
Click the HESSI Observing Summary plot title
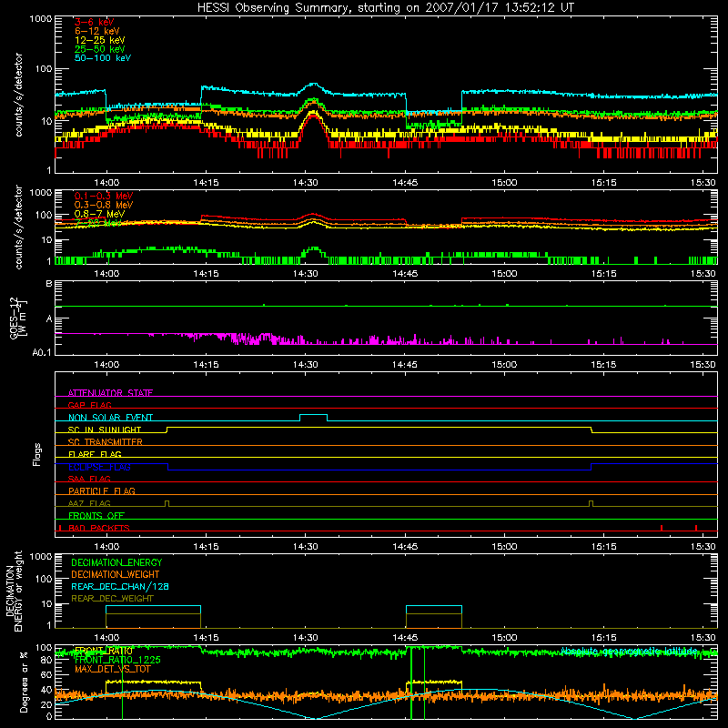click(385, 7)
